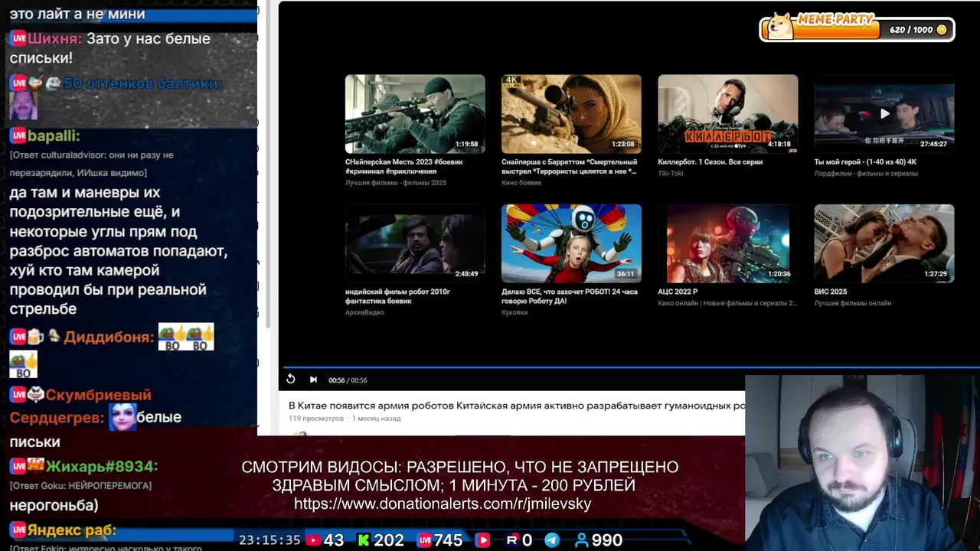The width and height of the screenshot is (980, 551).
Task: Click the green Kick icon in status bar
Action: (364, 540)
